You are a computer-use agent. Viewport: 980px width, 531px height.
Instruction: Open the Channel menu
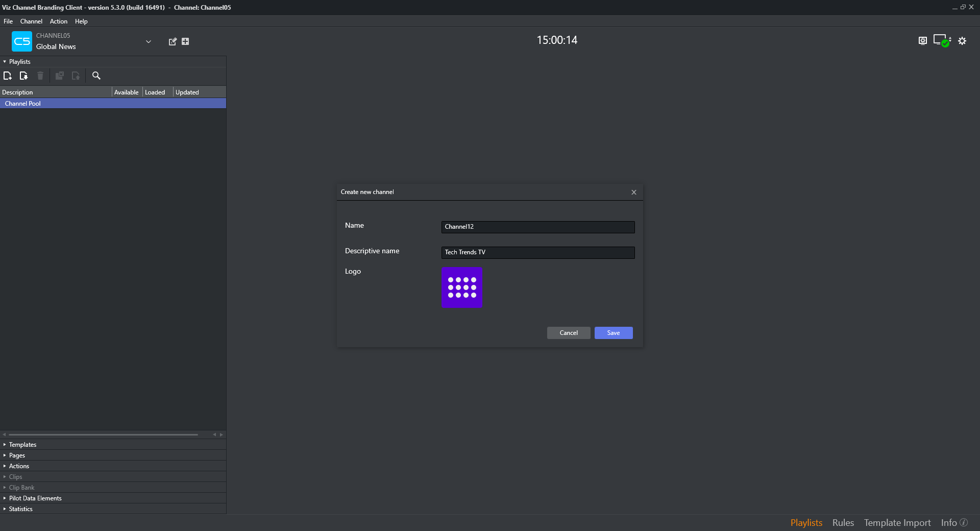(x=31, y=21)
